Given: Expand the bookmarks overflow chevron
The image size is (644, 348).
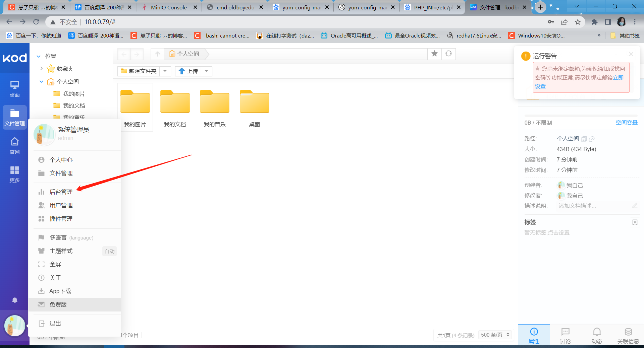Looking at the screenshot, I should point(599,35).
